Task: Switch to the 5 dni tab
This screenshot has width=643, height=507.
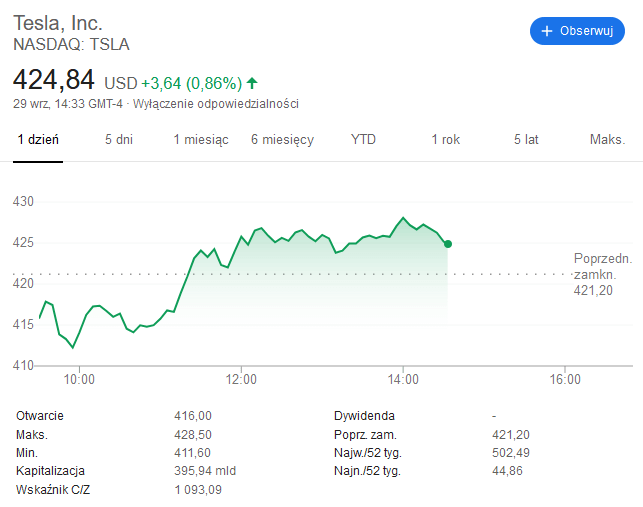Action: click(119, 139)
